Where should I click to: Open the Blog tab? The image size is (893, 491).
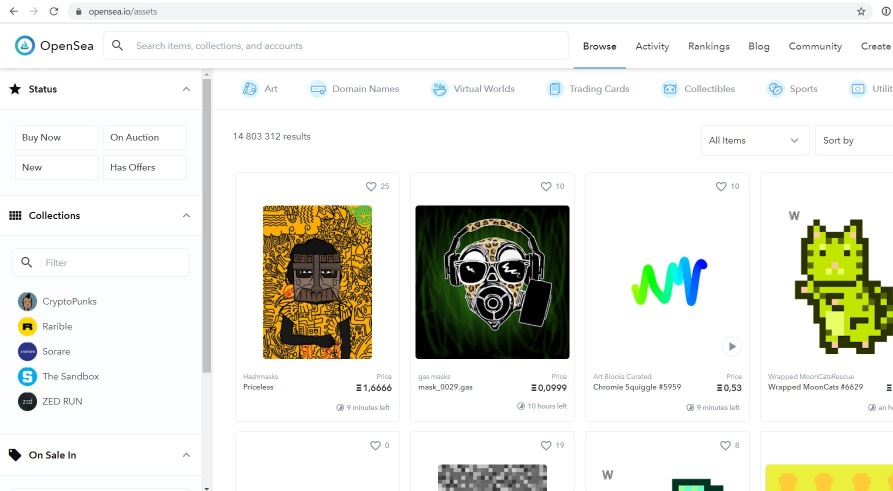759,46
